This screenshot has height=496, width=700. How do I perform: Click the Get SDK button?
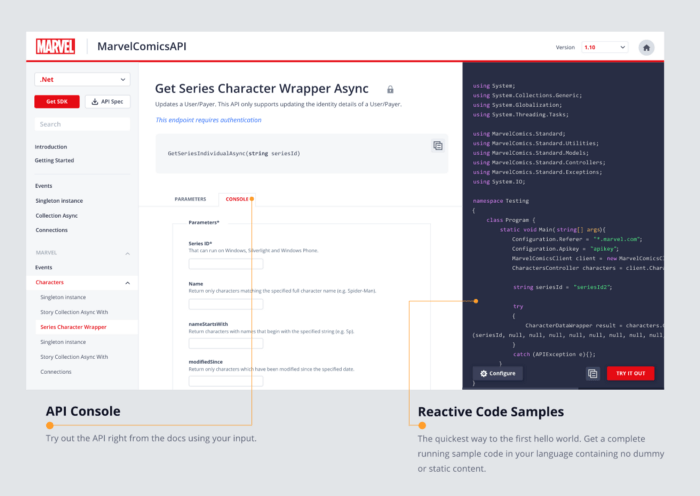57,102
